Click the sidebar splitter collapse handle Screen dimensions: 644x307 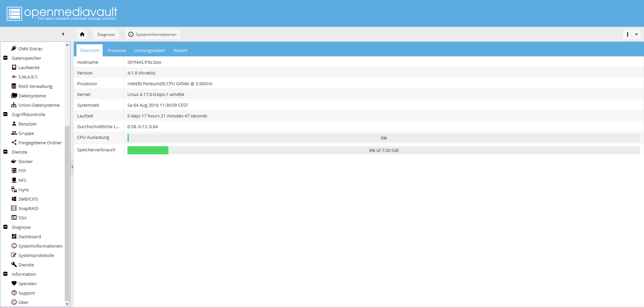point(72,167)
